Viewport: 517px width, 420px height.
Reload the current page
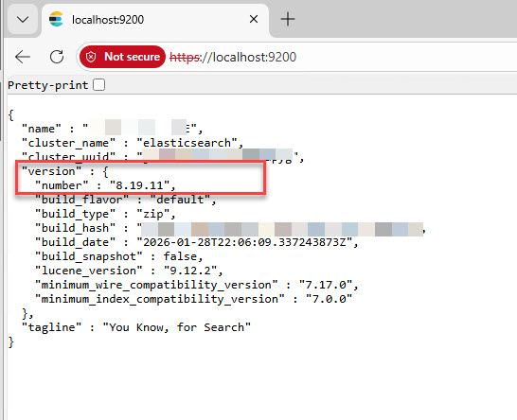pyautogui.click(x=57, y=57)
